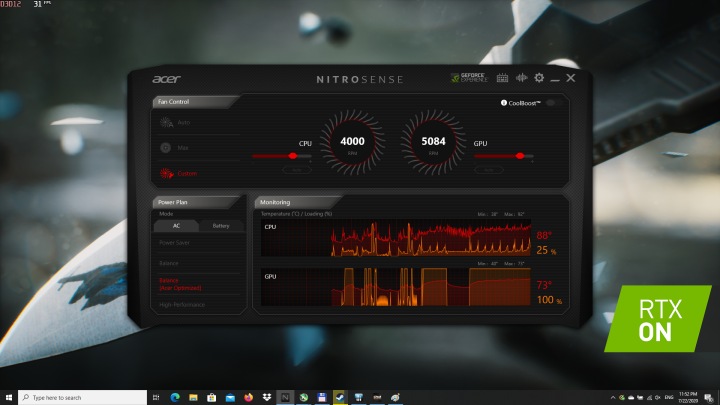Screen dimensions: 720x405
Task: Minimize the NitroSense window
Action: coord(555,79)
